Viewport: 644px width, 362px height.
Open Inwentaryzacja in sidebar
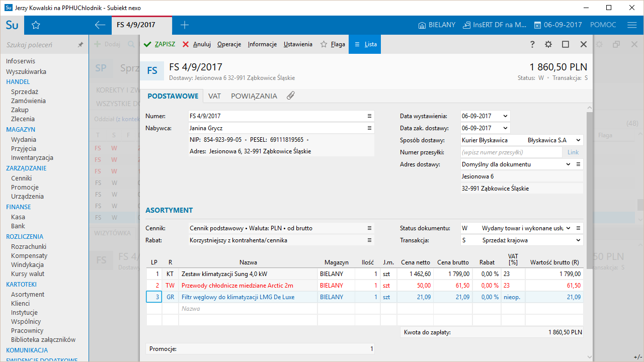point(32,157)
